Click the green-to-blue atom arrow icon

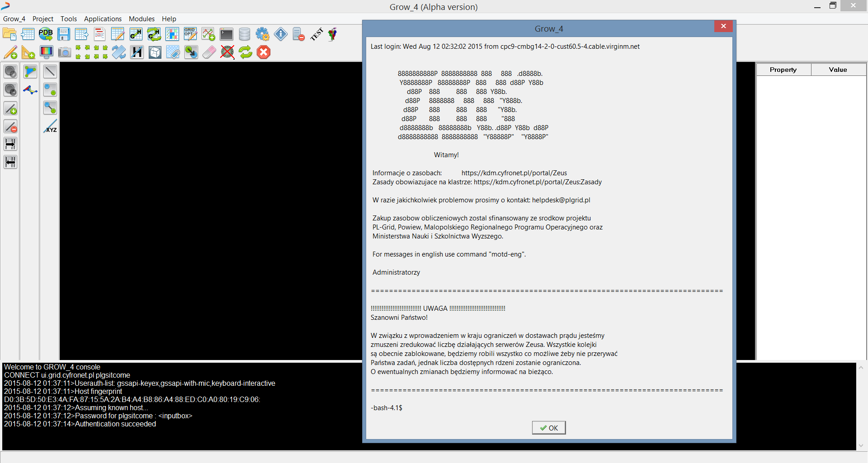(x=191, y=52)
